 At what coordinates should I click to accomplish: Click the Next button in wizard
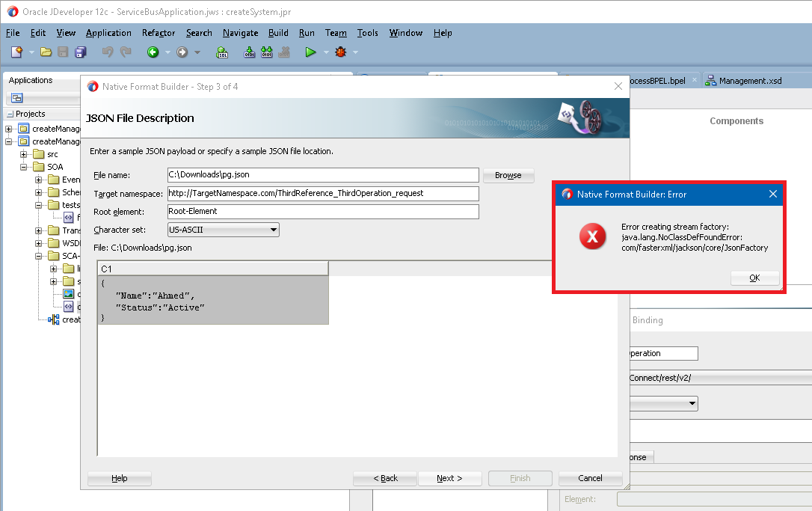coord(449,478)
